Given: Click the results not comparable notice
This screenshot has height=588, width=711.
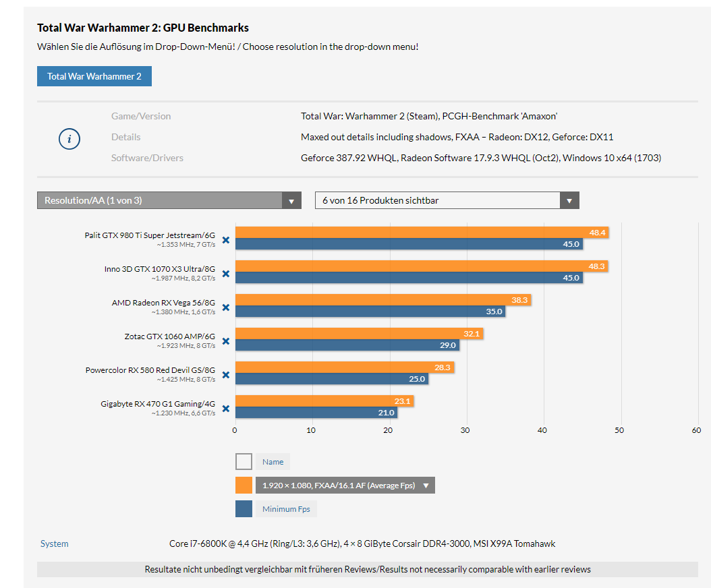Looking at the screenshot, I should pyautogui.click(x=368, y=569).
